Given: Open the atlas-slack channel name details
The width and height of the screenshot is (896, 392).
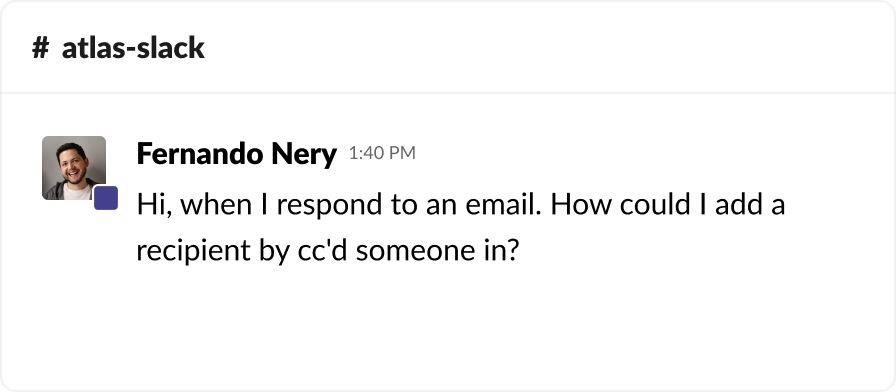Looking at the screenshot, I should [x=133, y=47].
